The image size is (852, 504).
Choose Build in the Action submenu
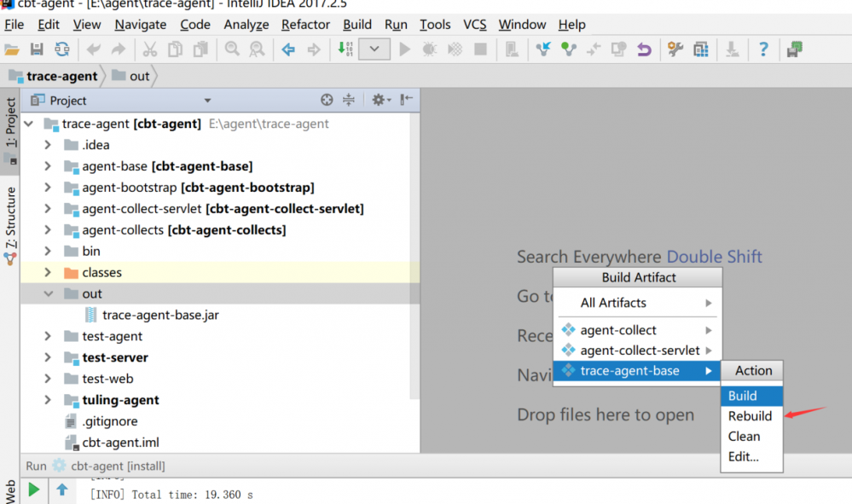coord(751,396)
